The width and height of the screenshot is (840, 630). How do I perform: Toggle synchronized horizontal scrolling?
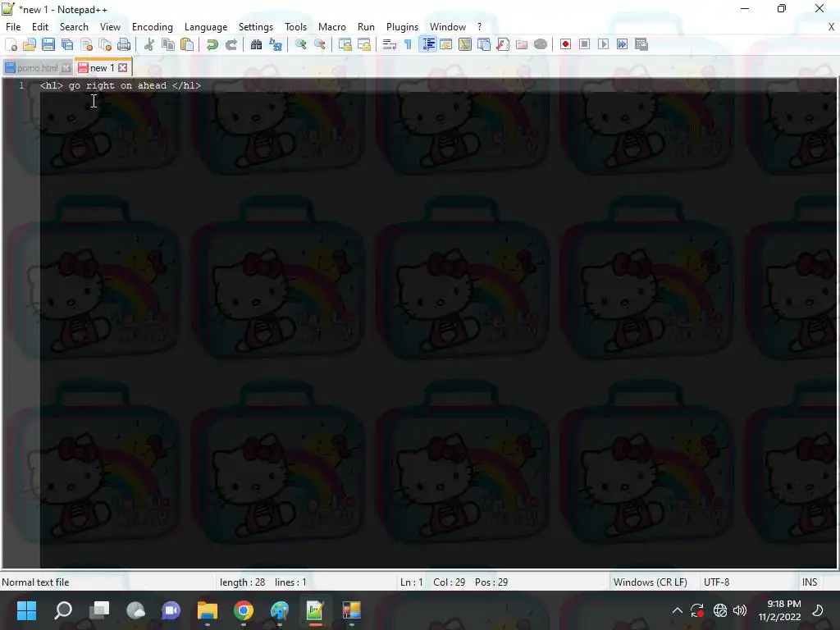pos(363,44)
